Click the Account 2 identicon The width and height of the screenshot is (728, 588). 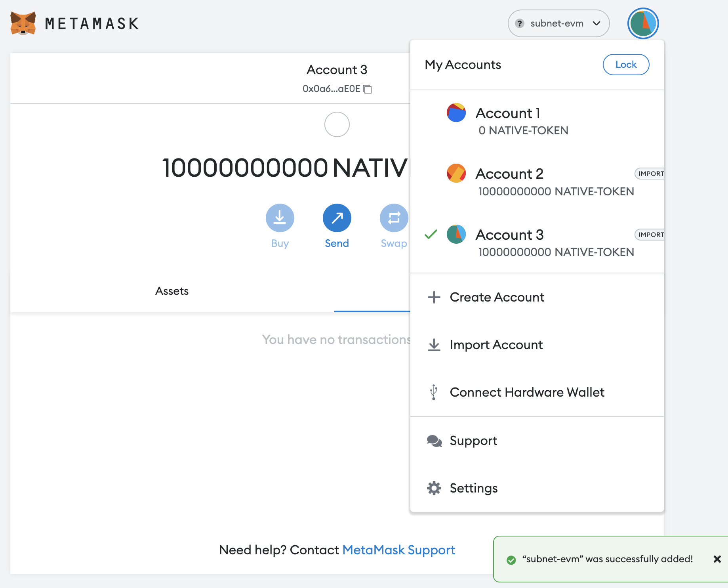[x=456, y=173]
